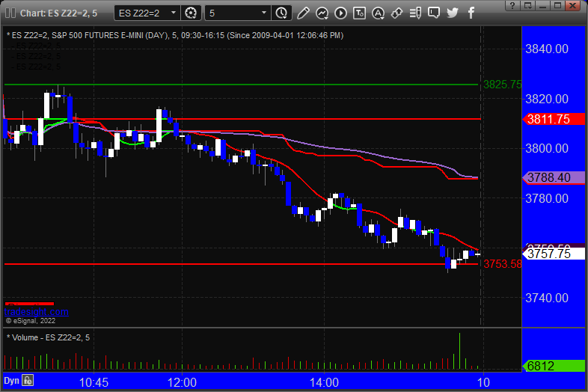Click the red 3753.58 line label
588x392 pixels.
click(502, 264)
